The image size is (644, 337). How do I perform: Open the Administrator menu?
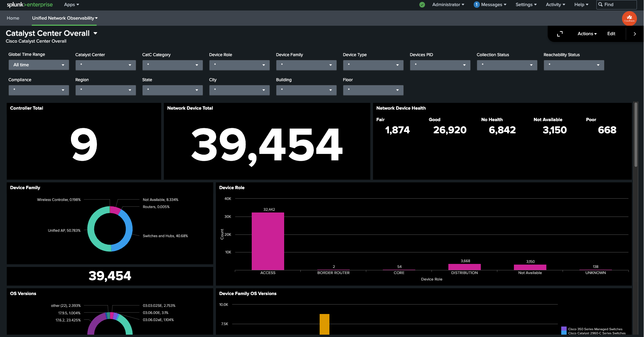pos(448,5)
